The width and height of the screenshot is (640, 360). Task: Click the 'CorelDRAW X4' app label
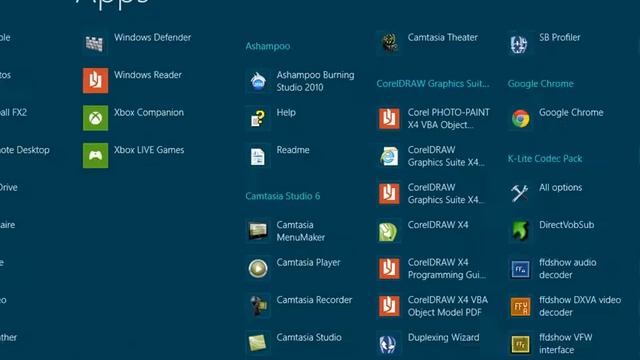438,224
